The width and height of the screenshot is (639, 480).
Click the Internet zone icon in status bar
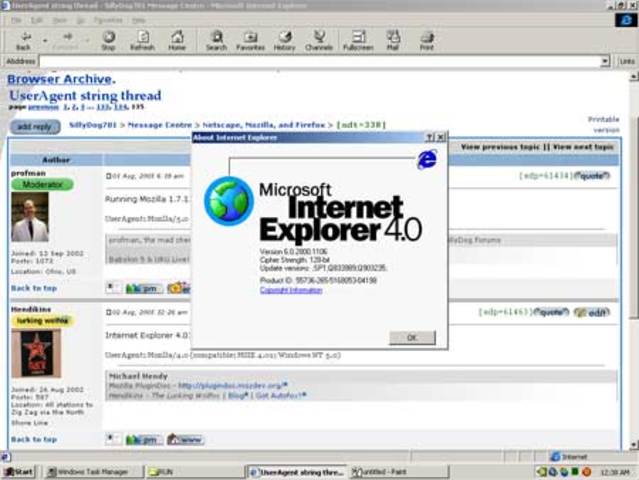[555, 457]
